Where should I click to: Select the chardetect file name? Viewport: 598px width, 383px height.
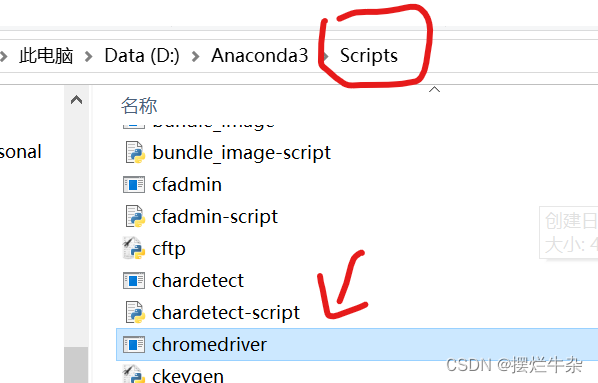(x=198, y=281)
